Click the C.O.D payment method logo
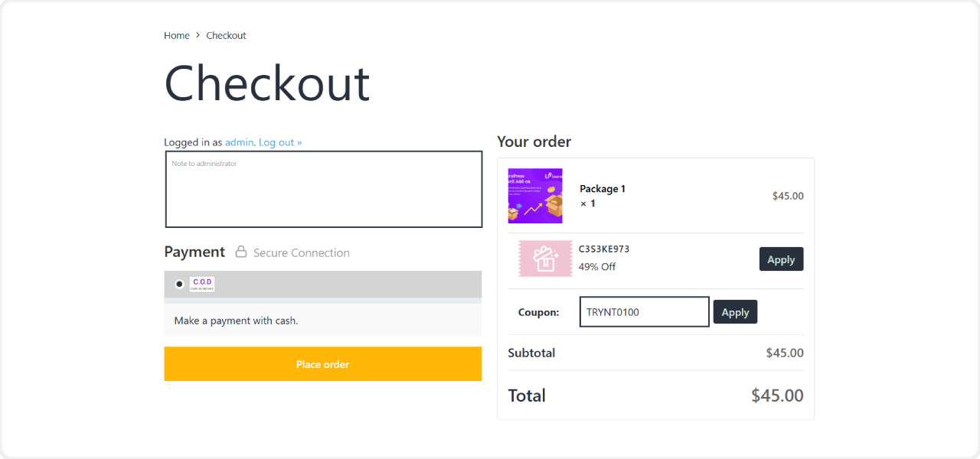 201,284
